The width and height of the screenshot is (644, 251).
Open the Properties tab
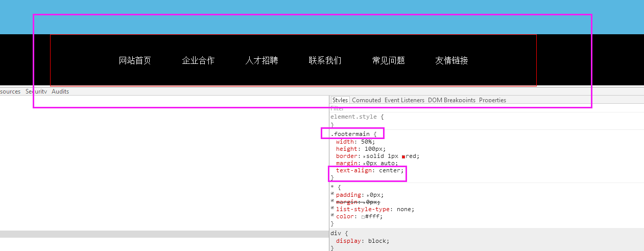tap(492, 100)
